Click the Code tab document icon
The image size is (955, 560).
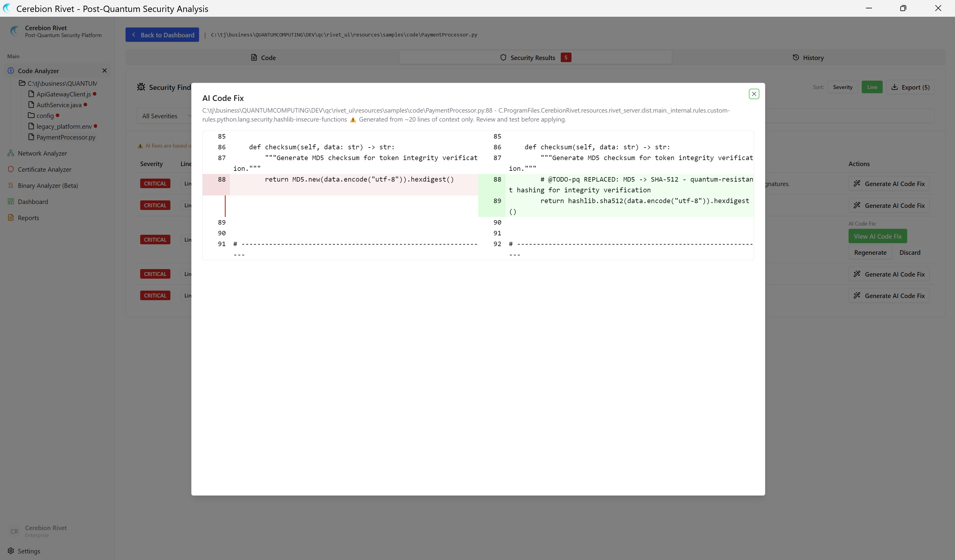(x=254, y=57)
